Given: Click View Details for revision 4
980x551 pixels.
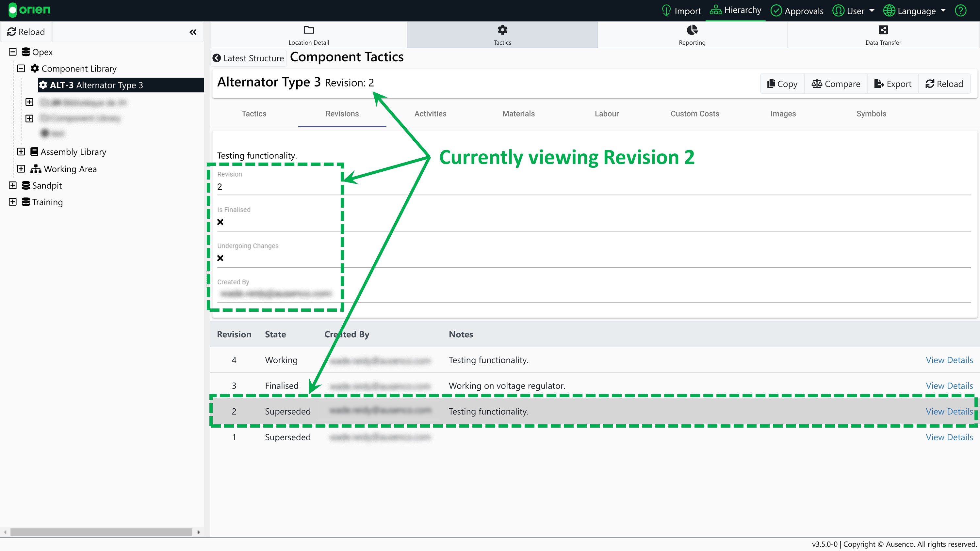Looking at the screenshot, I should tap(949, 360).
